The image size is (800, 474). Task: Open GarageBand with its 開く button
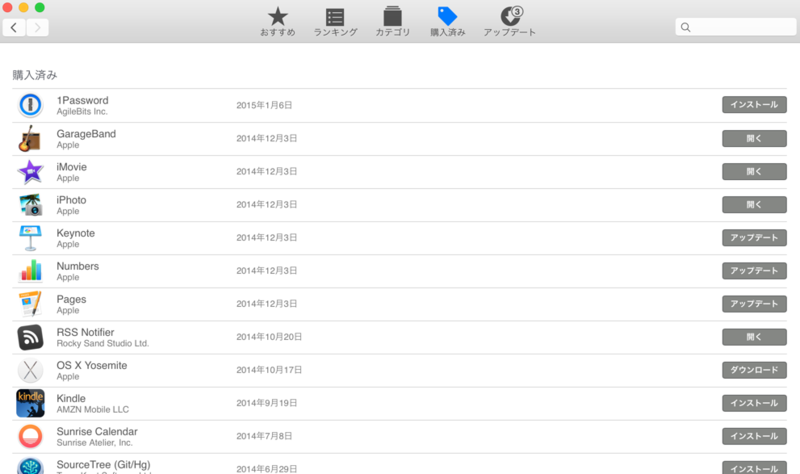tap(754, 138)
